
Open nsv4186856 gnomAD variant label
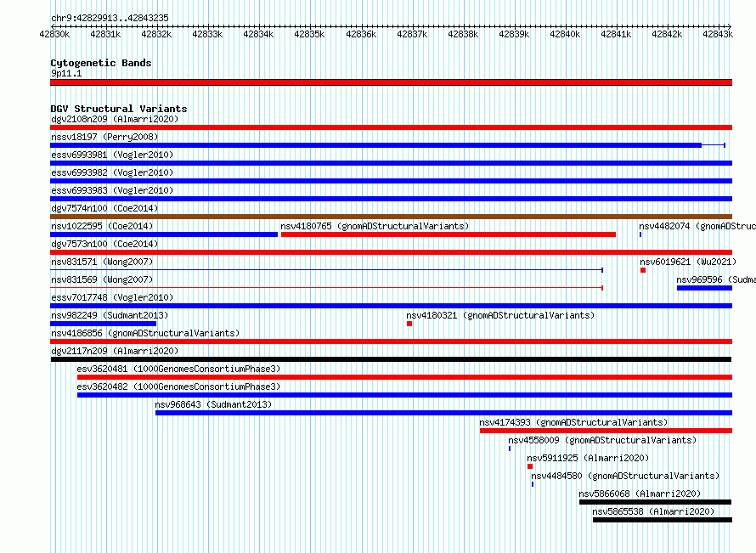(145, 333)
